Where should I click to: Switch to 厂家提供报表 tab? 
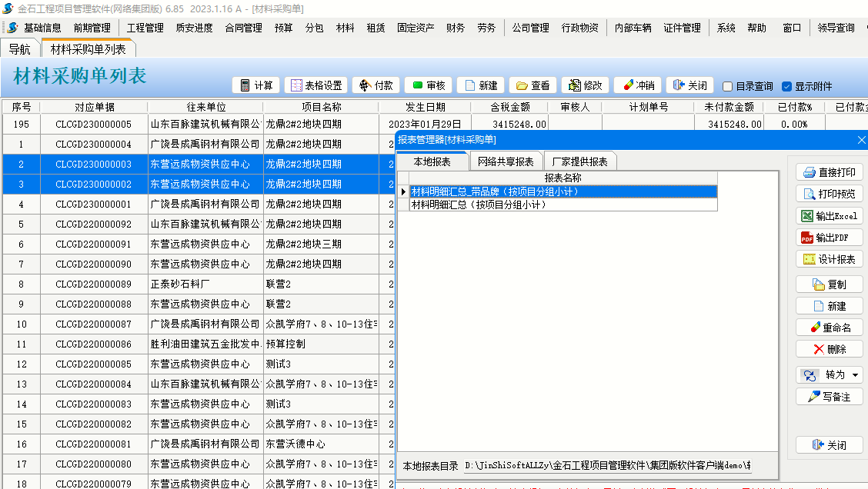click(579, 161)
